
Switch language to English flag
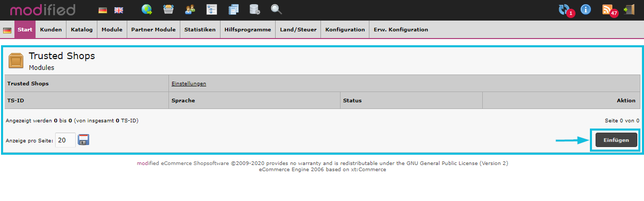(x=119, y=10)
